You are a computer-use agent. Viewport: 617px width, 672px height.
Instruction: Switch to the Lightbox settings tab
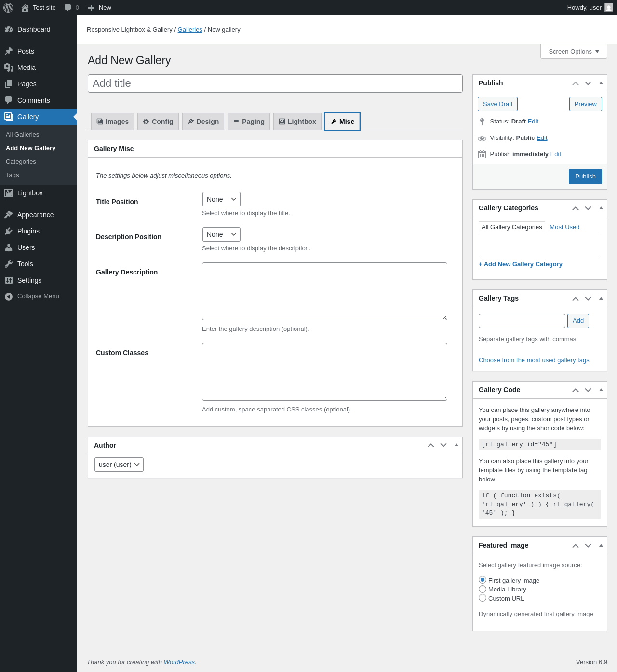point(297,122)
